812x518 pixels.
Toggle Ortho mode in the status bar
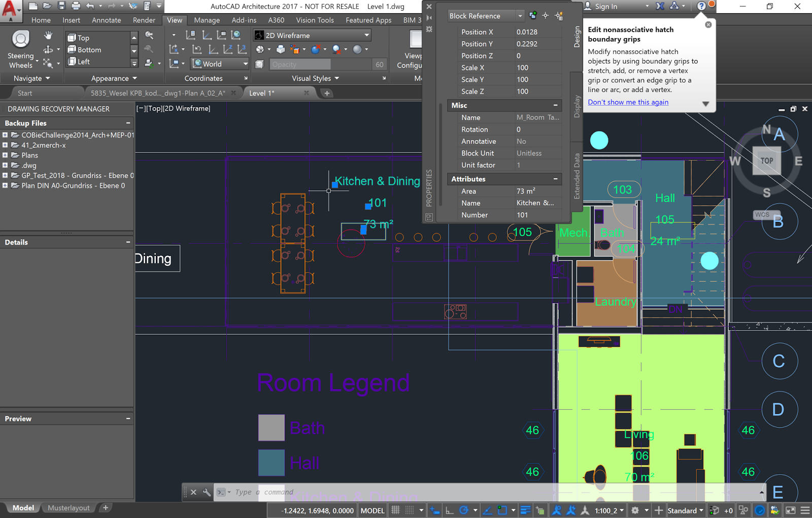click(450, 510)
